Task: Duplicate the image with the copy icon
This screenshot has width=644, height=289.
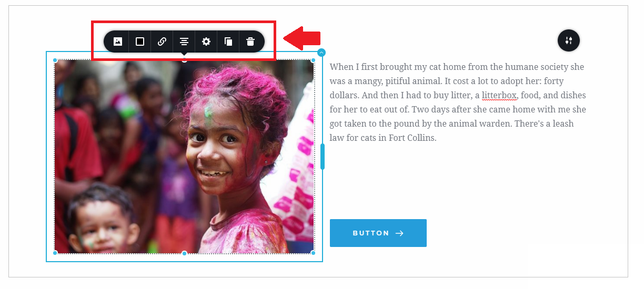Action: click(x=228, y=42)
